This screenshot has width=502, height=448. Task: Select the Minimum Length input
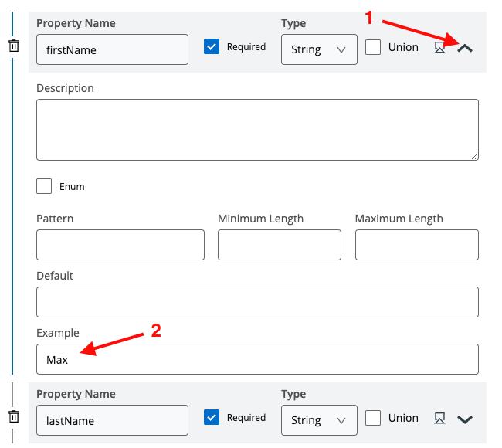coord(279,245)
